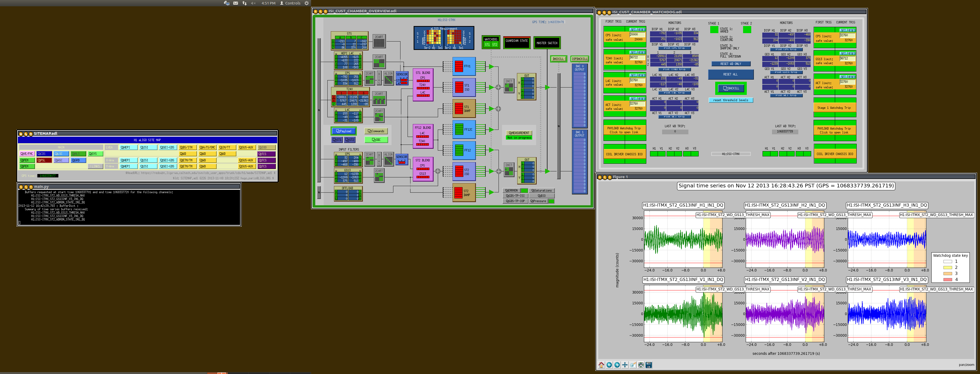Screen dimensions: 980x374
Task: Click SET above the T240 limit field
Action: click(x=633, y=53)
